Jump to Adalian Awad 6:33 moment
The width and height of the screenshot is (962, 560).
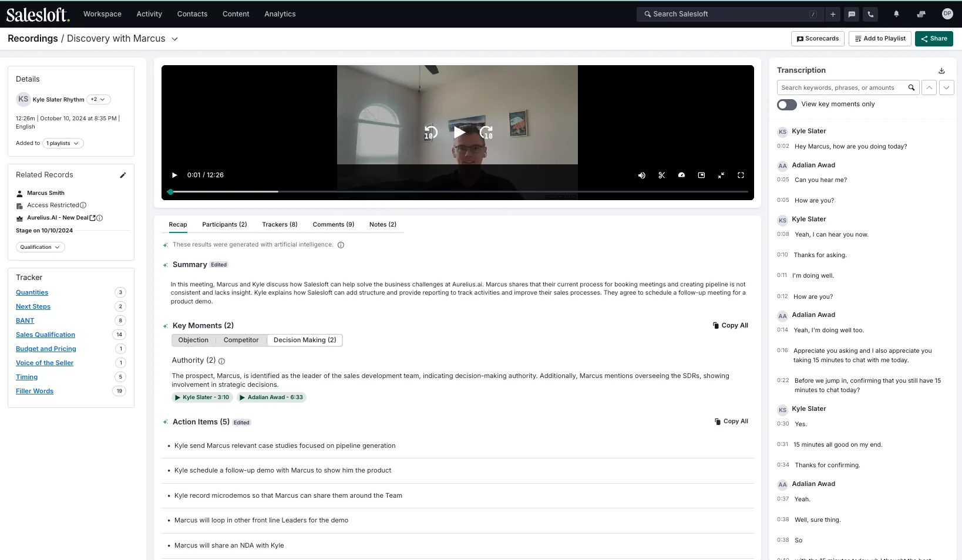[271, 397]
